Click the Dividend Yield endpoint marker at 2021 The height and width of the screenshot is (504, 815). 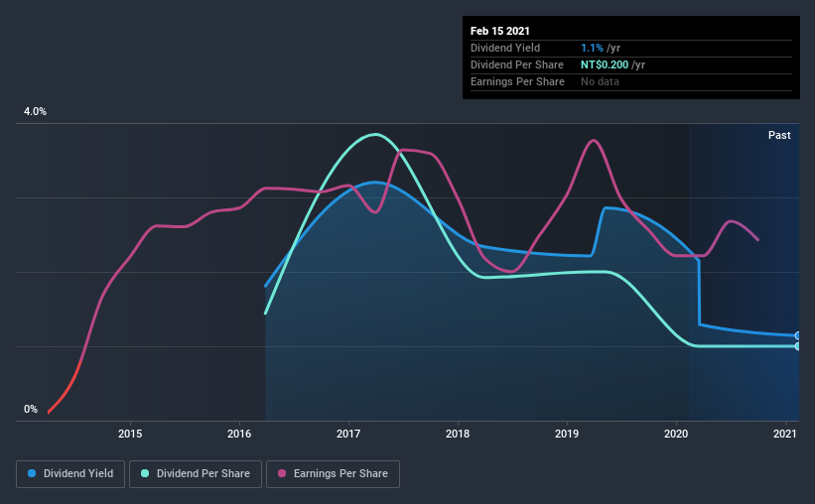click(797, 335)
